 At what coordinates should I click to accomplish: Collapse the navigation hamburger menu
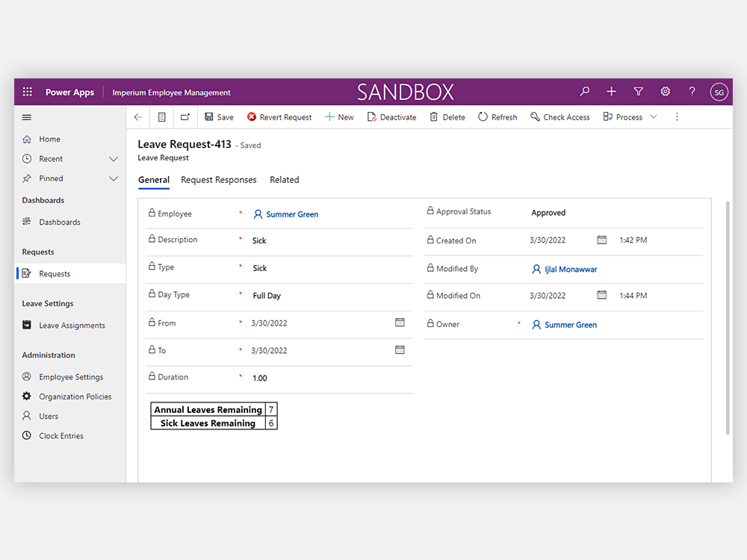pos(27,117)
